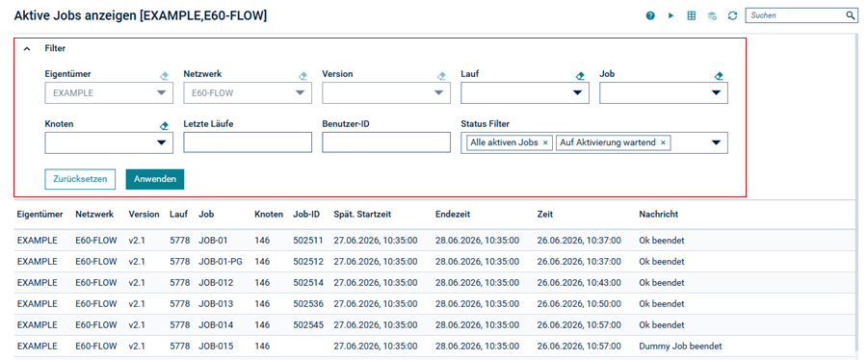Click 'Ok beendet' in the JOB-01 row
The height and width of the screenshot is (360, 868).
click(x=662, y=241)
